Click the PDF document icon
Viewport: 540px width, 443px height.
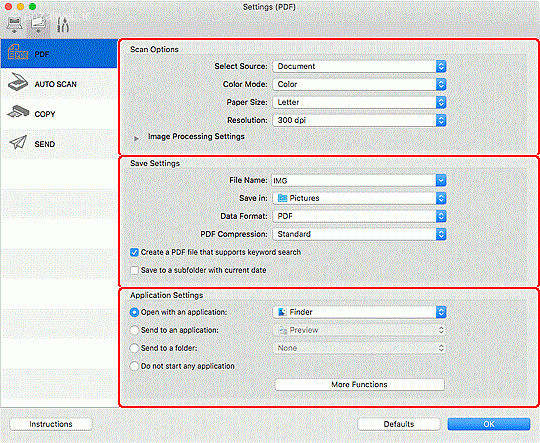pos(17,52)
